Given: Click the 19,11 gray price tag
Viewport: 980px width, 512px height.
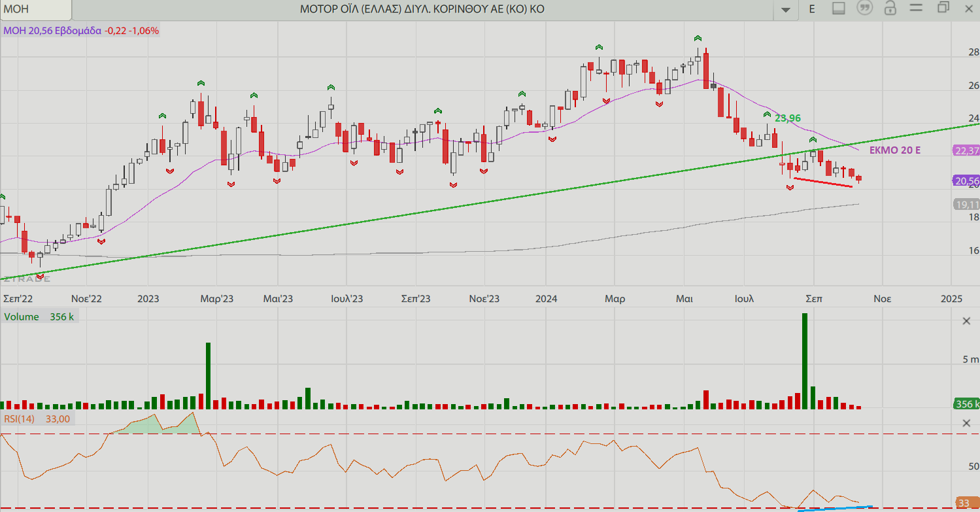Looking at the screenshot, I should click(x=966, y=205).
